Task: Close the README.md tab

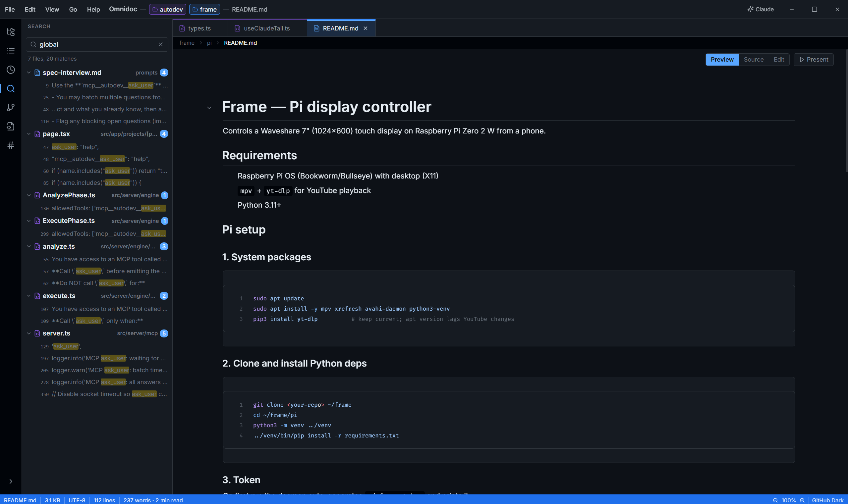Action: point(366,28)
